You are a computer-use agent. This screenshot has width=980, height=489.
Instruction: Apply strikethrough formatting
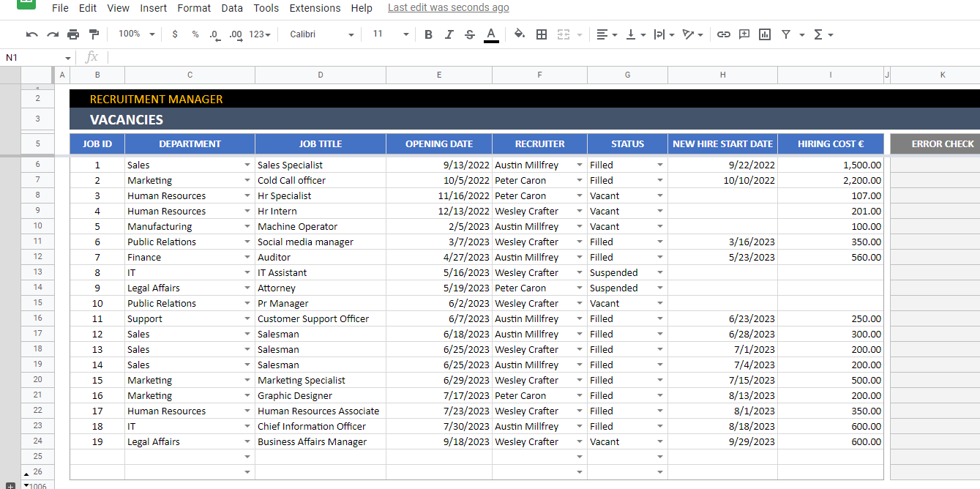point(470,34)
